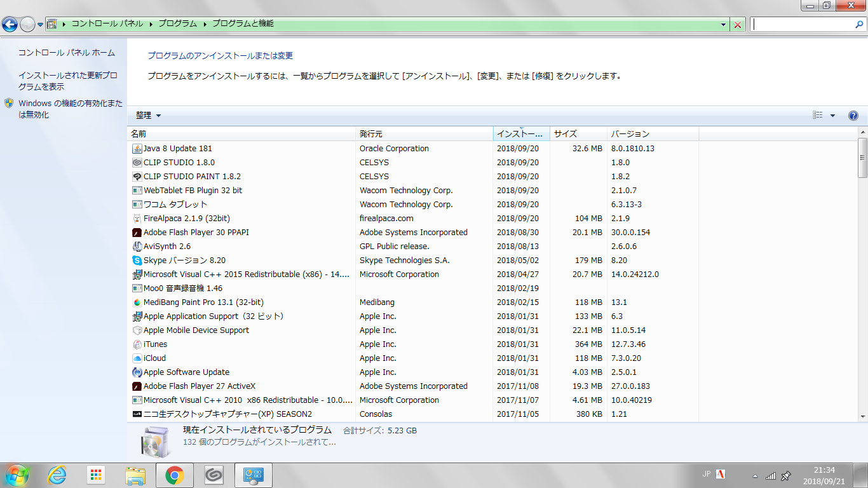The width and height of the screenshot is (868, 488).
Task: Click the ワコム タブレット program icon
Action: tap(137, 205)
